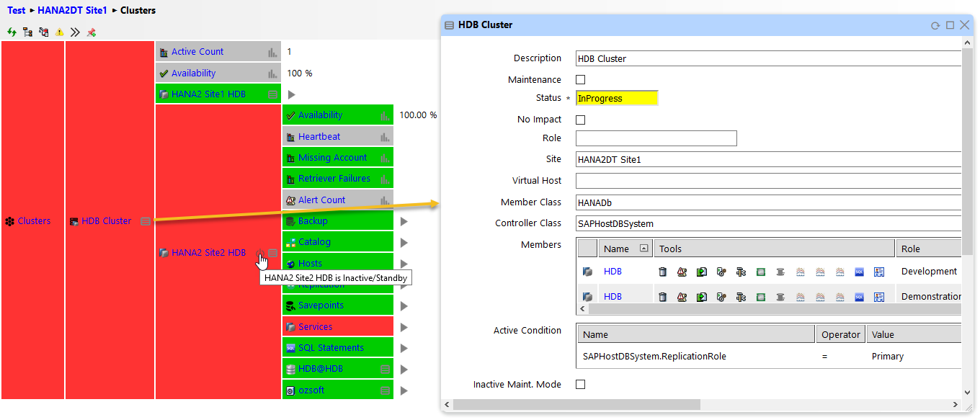The image size is (980, 420).
Task: Go to Test in the breadcrumb
Action: click(17, 11)
